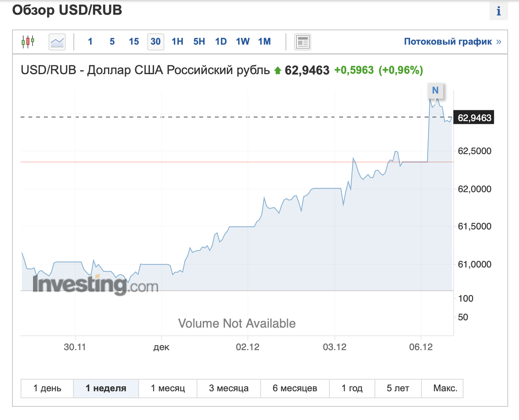The width and height of the screenshot is (519, 420).
Task: Select the 1M interval
Action: click(x=265, y=42)
